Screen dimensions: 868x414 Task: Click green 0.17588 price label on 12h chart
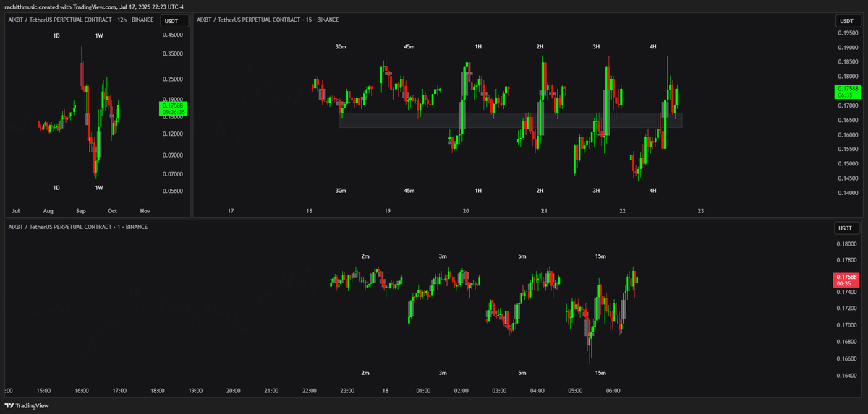(x=173, y=109)
